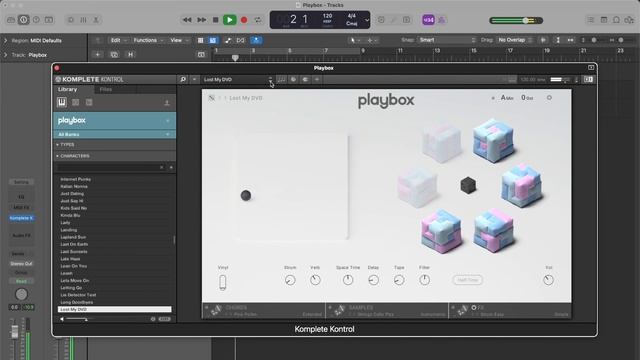Image resolution: width=640 pixels, height=360 pixels.
Task: Toggle the blue catch playhead button
Action: coord(256,40)
